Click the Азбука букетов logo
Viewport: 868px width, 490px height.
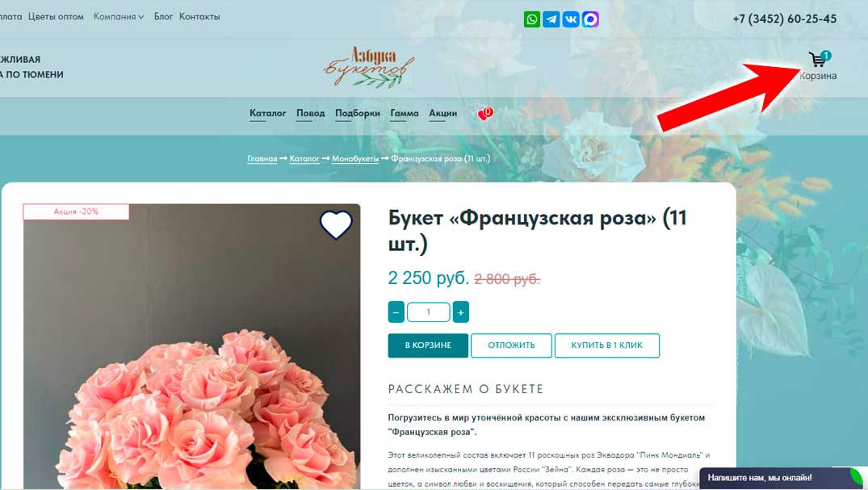click(x=369, y=68)
